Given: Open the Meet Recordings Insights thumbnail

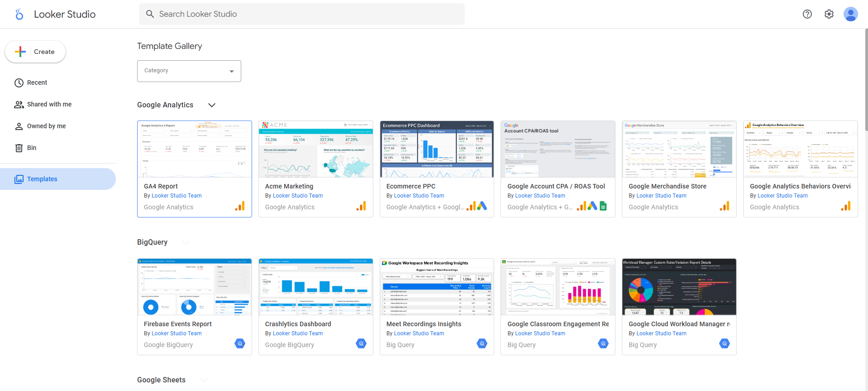Looking at the screenshot, I should (437, 287).
